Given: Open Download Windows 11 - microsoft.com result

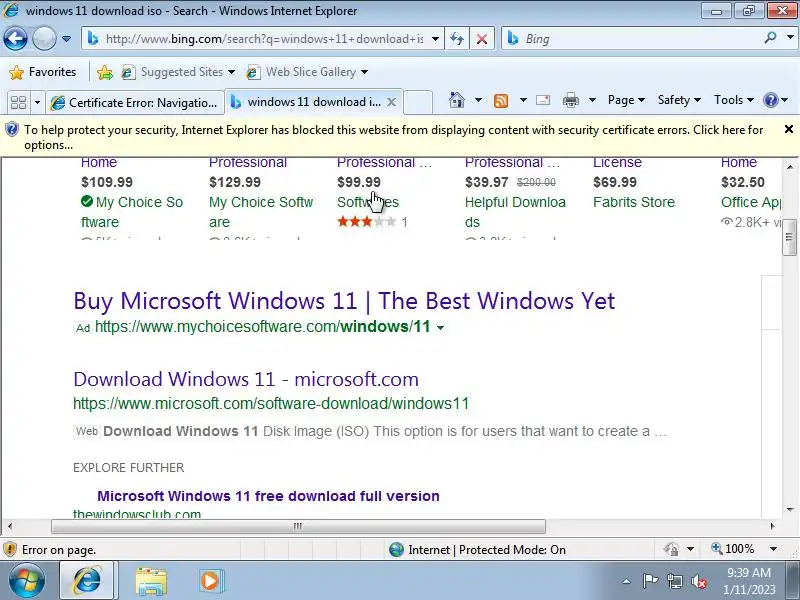Looking at the screenshot, I should (246, 379).
